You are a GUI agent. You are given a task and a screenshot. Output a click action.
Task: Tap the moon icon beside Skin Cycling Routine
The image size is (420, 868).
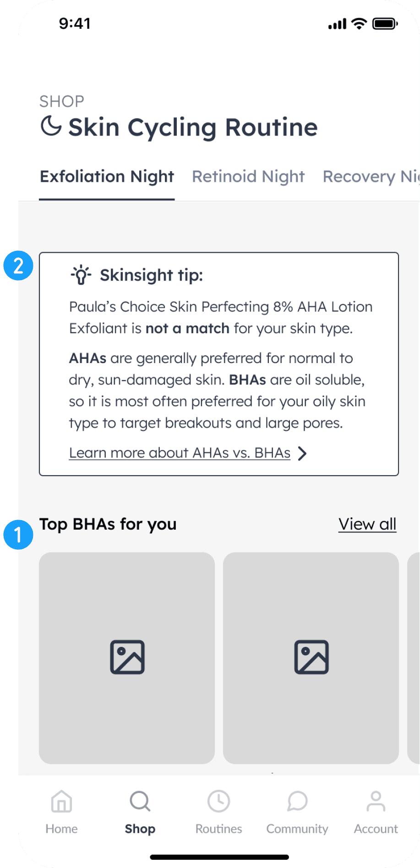[51, 126]
